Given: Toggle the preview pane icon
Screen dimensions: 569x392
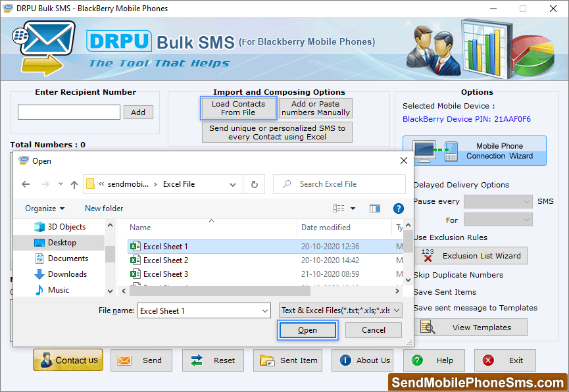Looking at the screenshot, I should 374,208.
